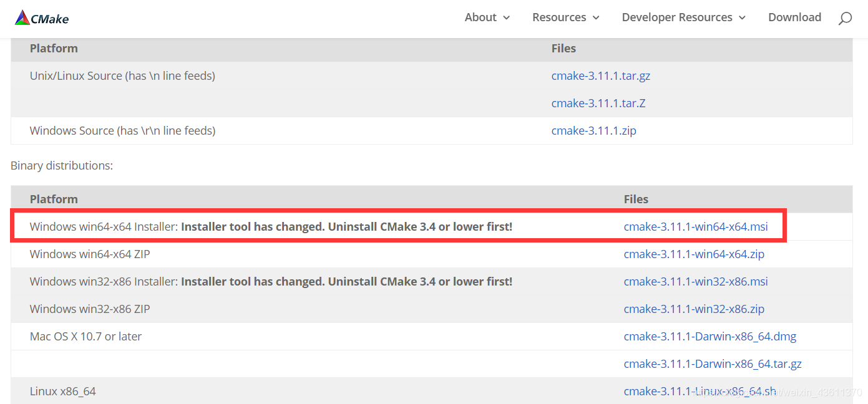868x404 pixels.
Task: Download cmake-3.11.1-Linux-x86_64.sh
Action: pyautogui.click(x=700, y=392)
